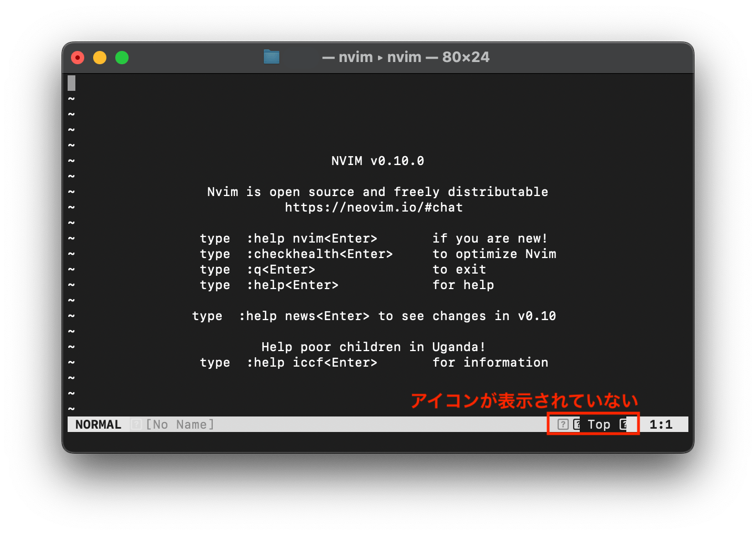Zoom the window with the green button
Viewport: 756px width, 535px height.
click(122, 58)
